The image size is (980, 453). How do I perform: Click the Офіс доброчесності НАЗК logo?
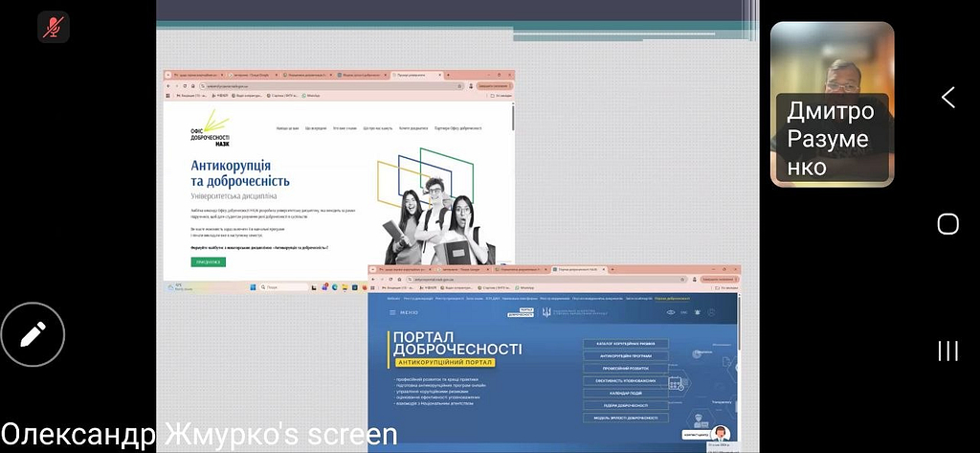pos(210,129)
